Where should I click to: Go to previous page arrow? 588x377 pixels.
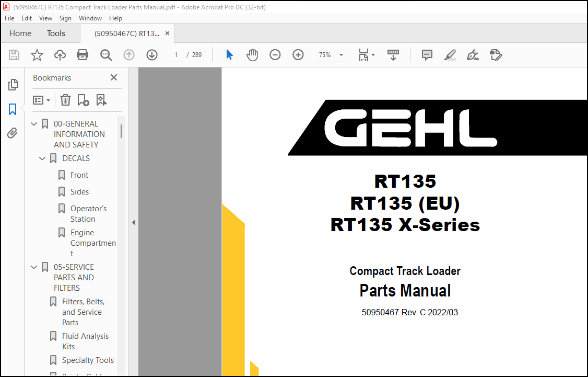coord(129,55)
